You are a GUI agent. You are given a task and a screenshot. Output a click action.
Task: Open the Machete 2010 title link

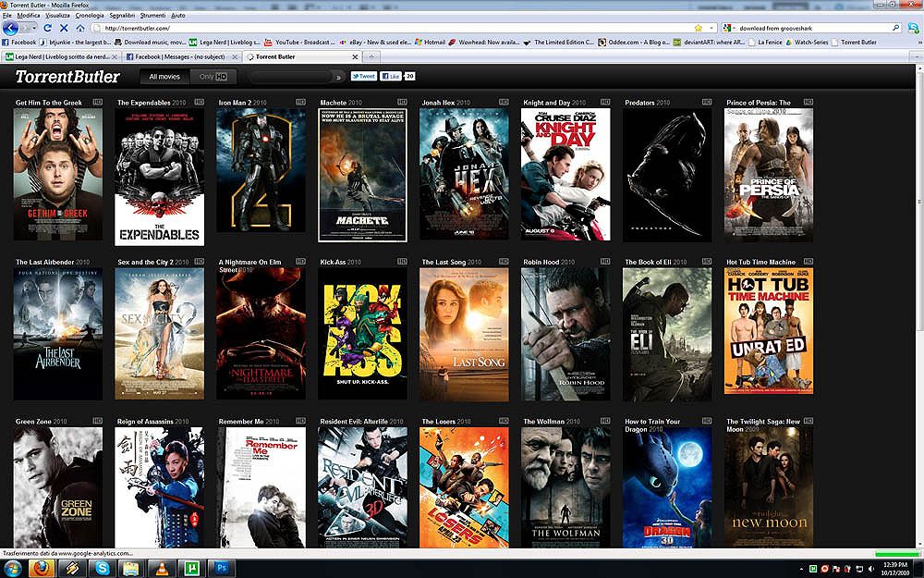coord(341,103)
